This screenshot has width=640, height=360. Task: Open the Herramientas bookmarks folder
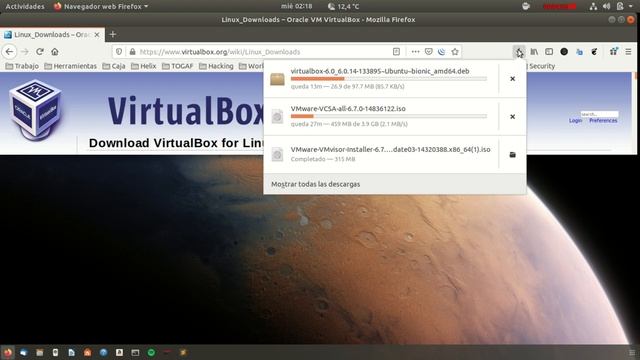(70, 66)
